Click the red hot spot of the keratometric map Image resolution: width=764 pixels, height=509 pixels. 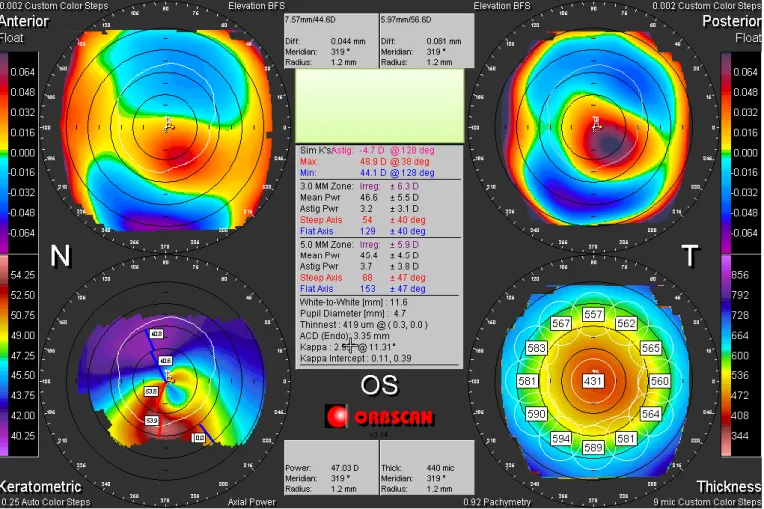tap(166, 430)
